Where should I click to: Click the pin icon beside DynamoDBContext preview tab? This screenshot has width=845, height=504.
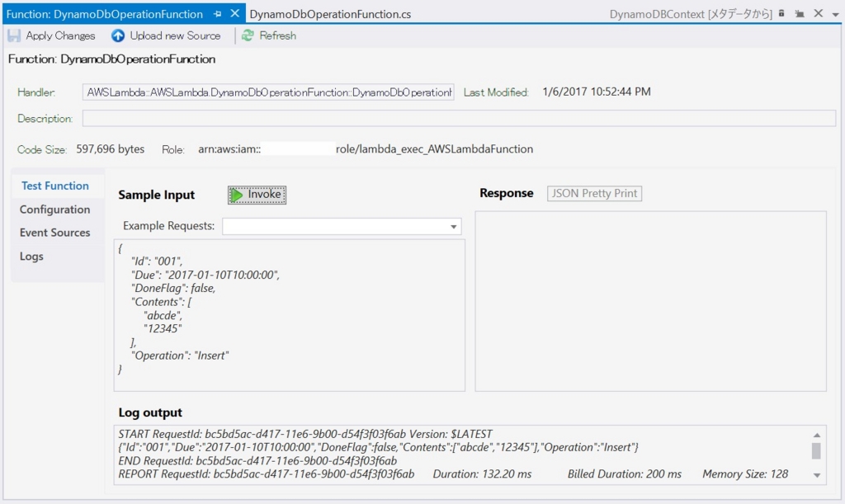pyautogui.click(x=799, y=14)
